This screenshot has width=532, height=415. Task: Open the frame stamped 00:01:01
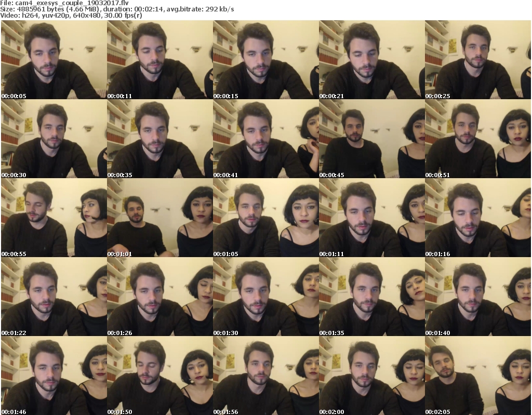point(160,218)
